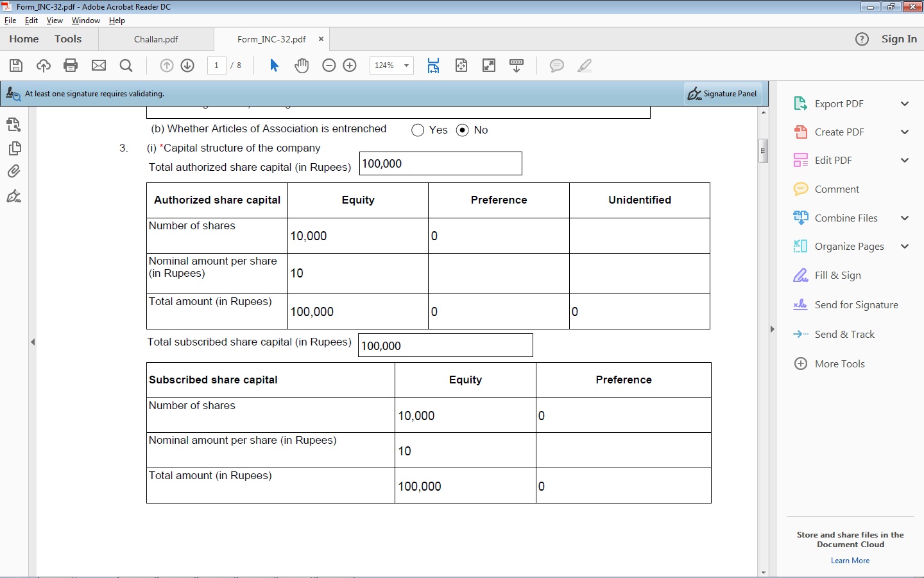Image resolution: width=924 pixels, height=578 pixels.
Task: Activate the Add Sticky Note comment icon
Action: pyautogui.click(x=557, y=65)
